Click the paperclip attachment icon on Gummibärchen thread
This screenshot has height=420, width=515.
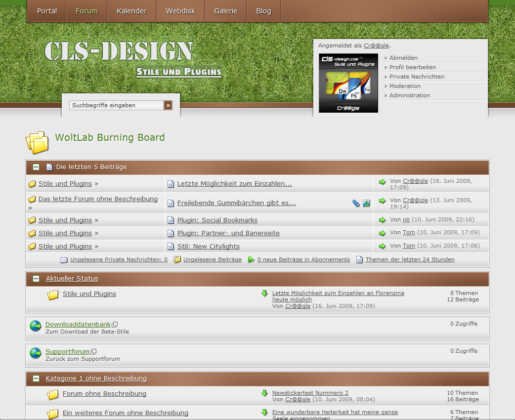(356, 203)
